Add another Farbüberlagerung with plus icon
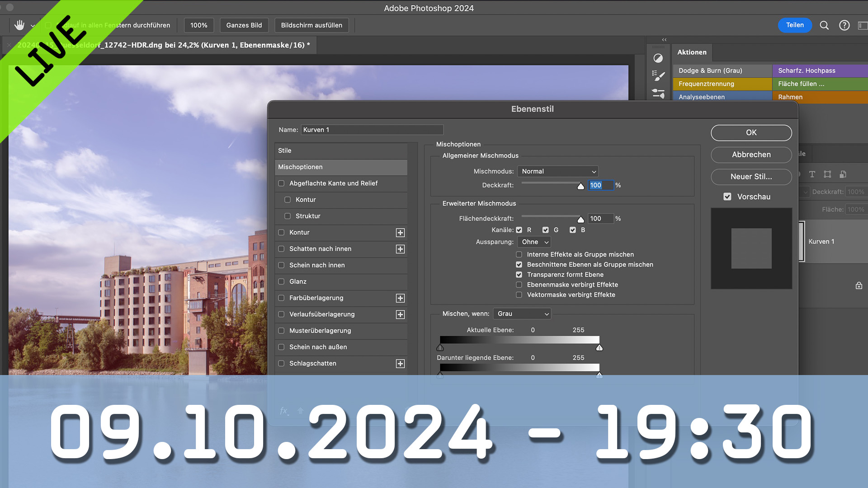The image size is (868, 488). tap(400, 298)
